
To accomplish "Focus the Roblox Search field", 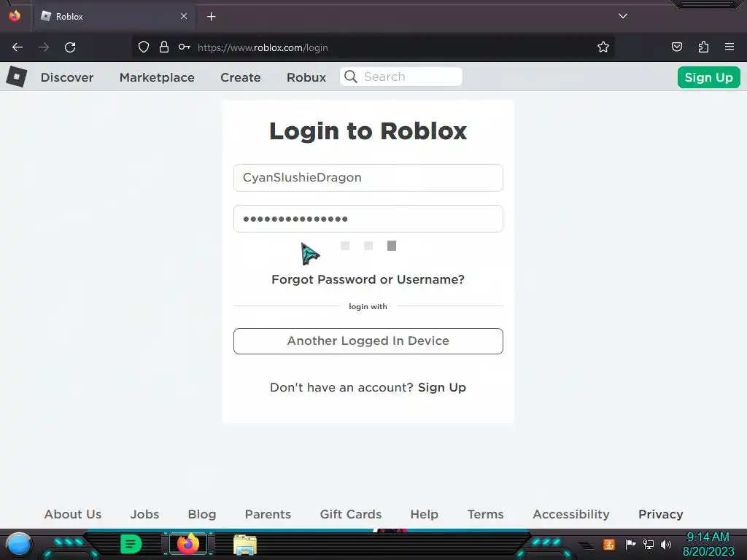I will tap(401, 77).
